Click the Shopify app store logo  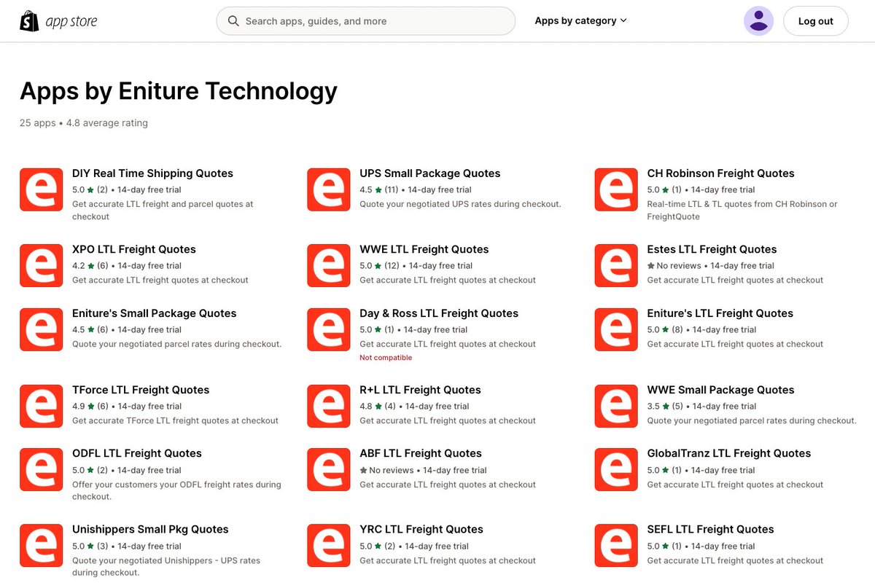click(58, 21)
